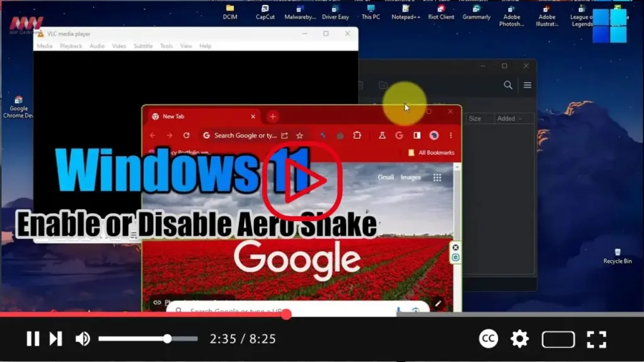Viewport: 644px width, 362px height.
Task: Click the Chrome reload button
Action: 186,135
